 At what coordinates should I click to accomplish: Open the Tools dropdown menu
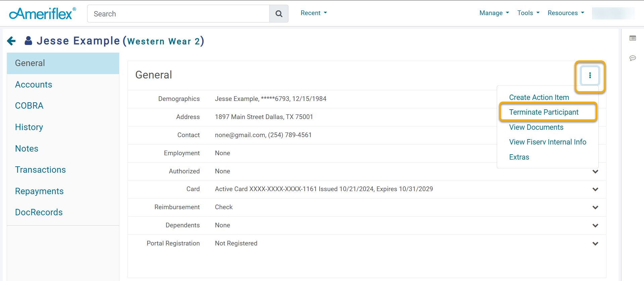[x=528, y=13]
